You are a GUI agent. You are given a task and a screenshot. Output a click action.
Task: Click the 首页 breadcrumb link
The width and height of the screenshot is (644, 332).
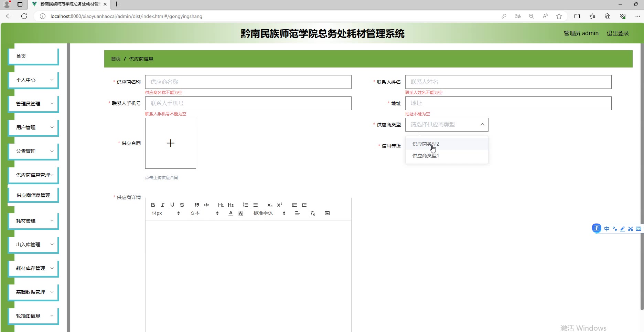[116, 59]
